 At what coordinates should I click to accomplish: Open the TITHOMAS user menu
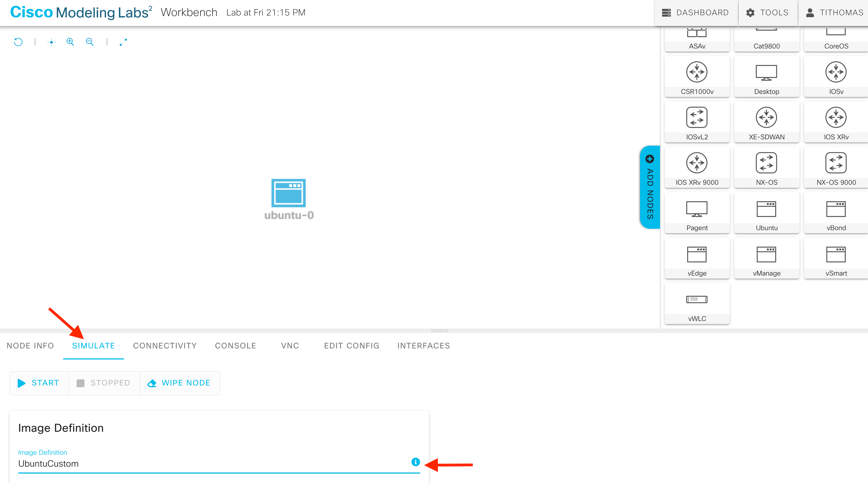834,12
